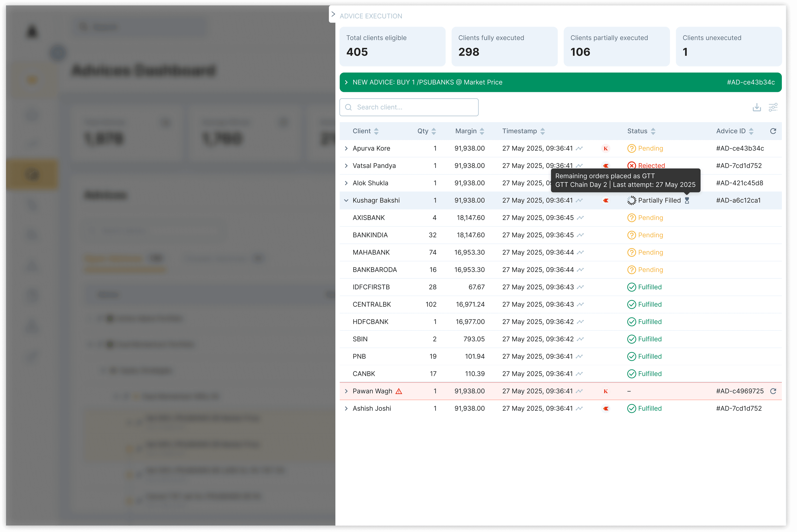Open the filter settings sliders icon
Screen dimensions: 797x532
coord(773,107)
